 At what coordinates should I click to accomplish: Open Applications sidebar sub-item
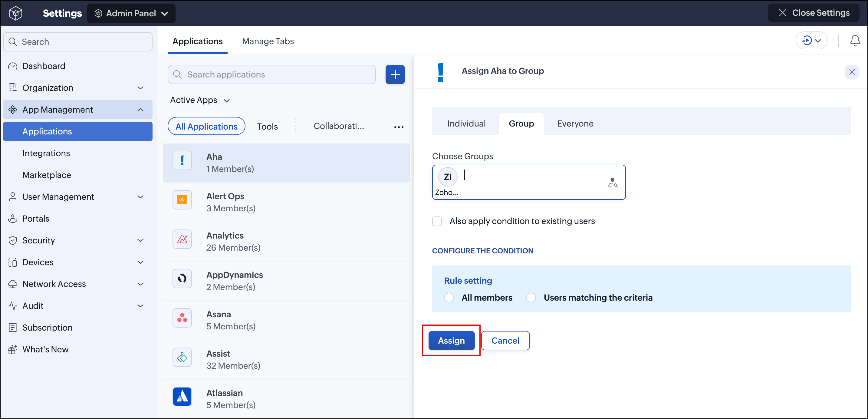point(78,131)
